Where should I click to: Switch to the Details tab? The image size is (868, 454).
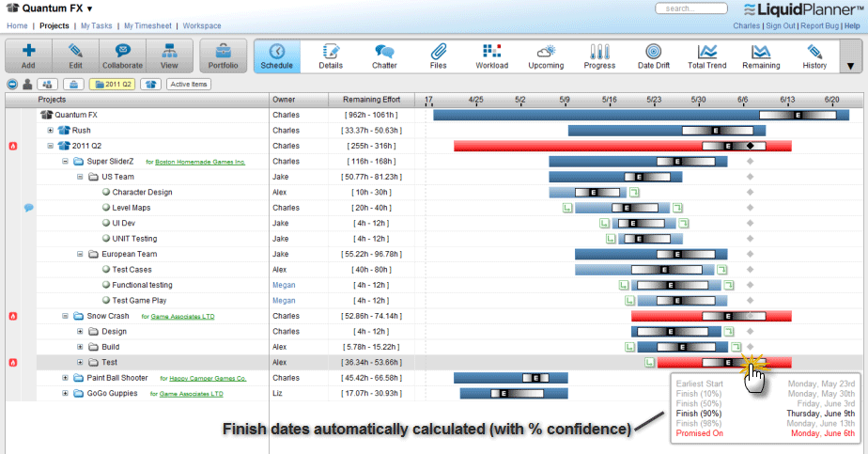pos(331,55)
